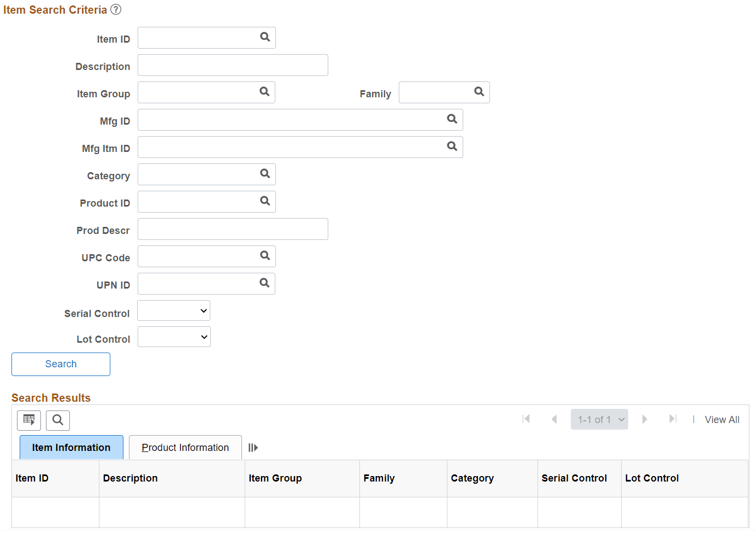Click the Item ID lookup magnifier
Viewport: 756px width, 534px height.
click(x=265, y=37)
